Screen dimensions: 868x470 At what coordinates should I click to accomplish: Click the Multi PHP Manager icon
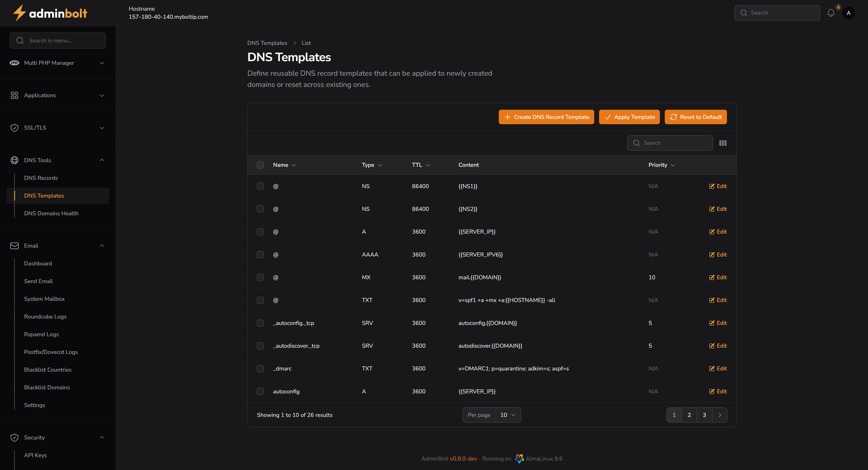click(14, 63)
